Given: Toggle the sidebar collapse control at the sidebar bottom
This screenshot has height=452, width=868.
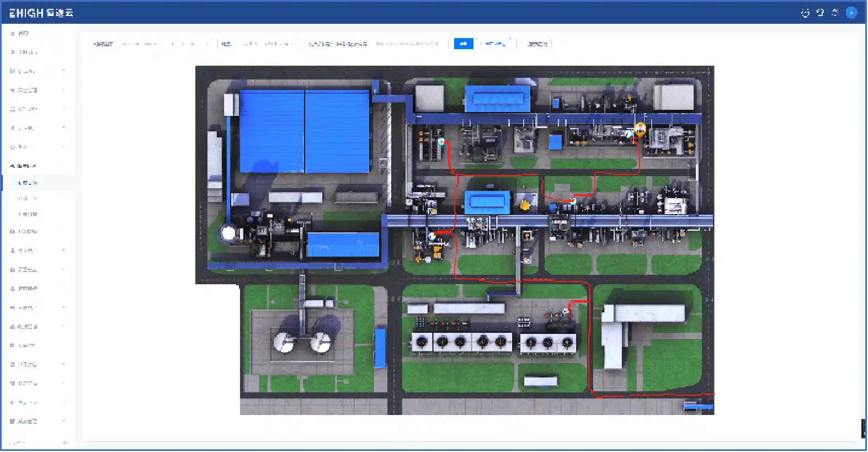Looking at the screenshot, I should click(x=65, y=443).
